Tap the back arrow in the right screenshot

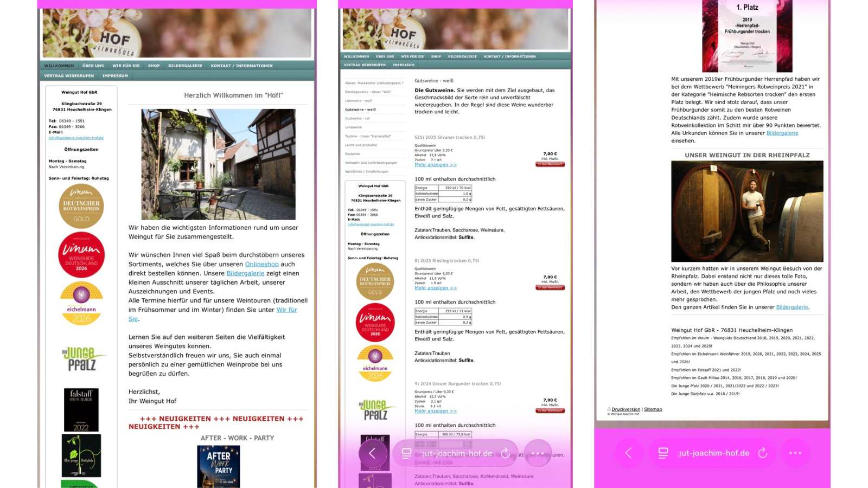point(629,453)
